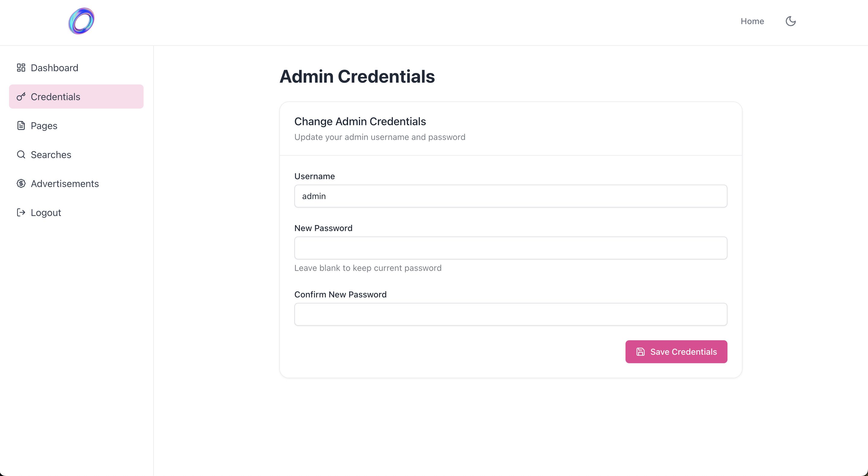Follow the Home link in the header
The image size is (868, 476).
752,21
